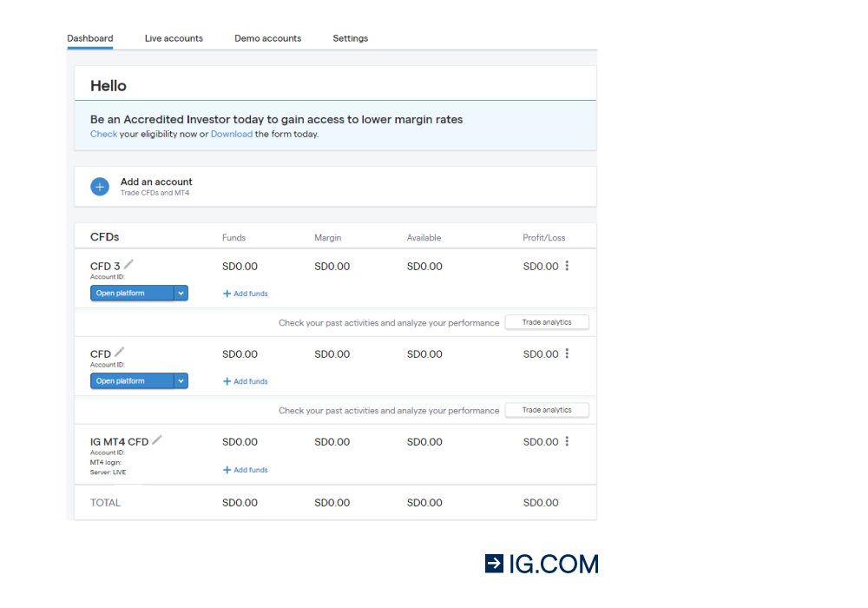This screenshot has width=868, height=608.
Task: Click Trade analytics for CFD 3
Action: click(x=547, y=321)
